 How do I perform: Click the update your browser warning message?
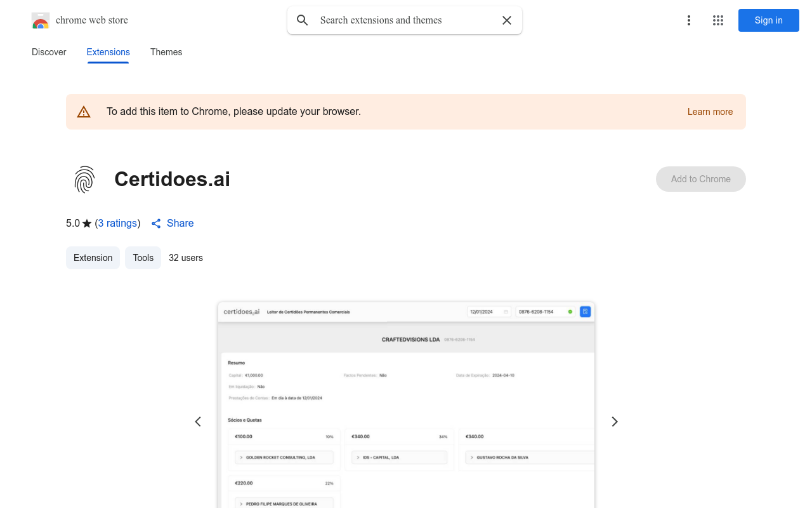[x=233, y=112]
